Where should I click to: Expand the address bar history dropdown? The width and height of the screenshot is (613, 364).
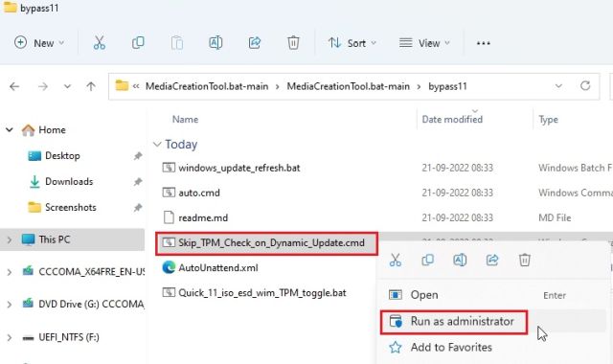click(558, 86)
